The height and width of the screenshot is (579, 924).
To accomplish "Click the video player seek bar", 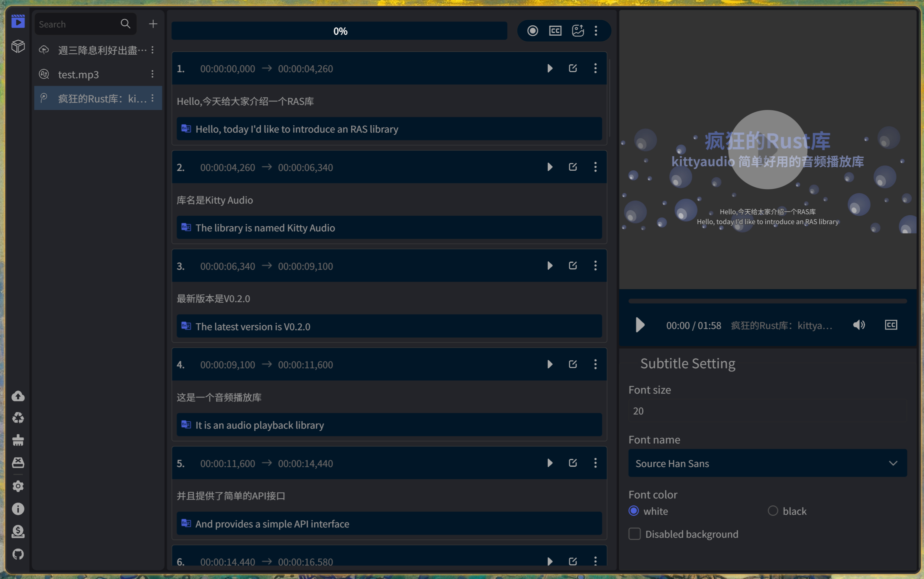I will click(x=768, y=301).
